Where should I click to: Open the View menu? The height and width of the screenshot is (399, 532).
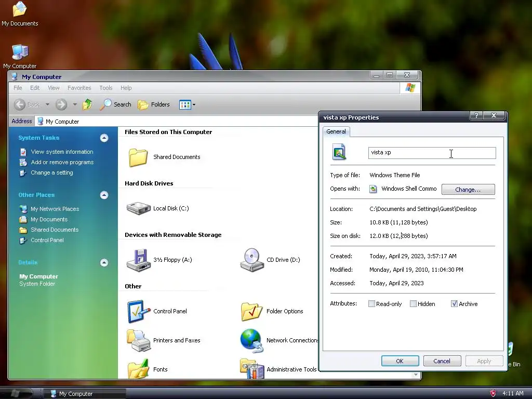point(54,88)
